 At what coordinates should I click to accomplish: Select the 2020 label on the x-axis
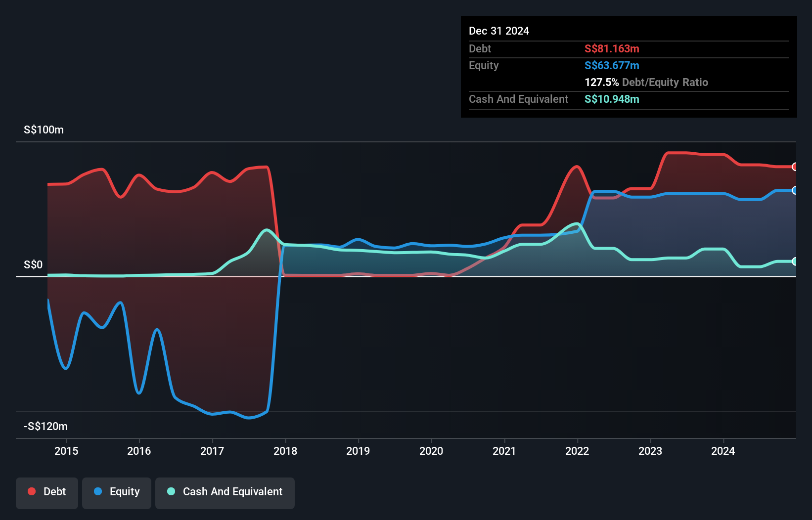point(431,451)
